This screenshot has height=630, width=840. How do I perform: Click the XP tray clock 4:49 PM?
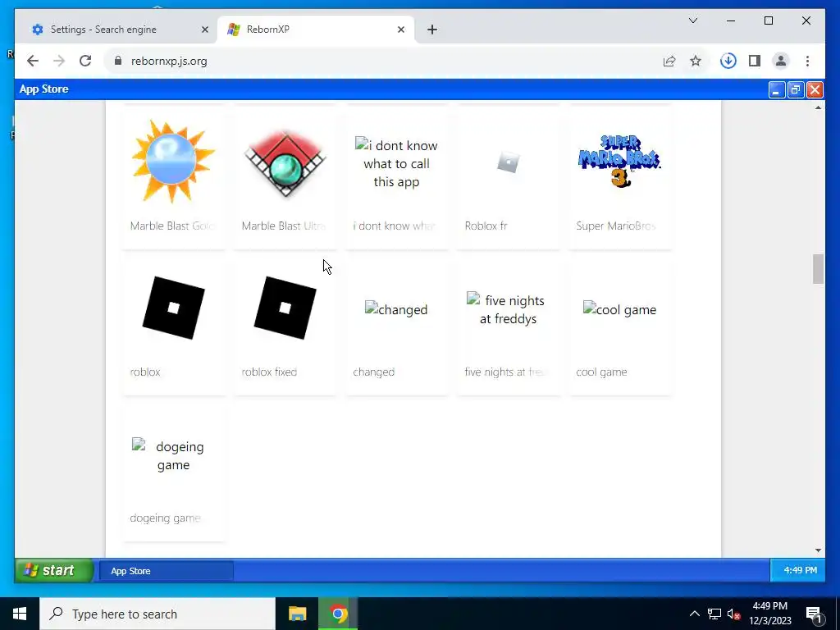[x=801, y=571]
